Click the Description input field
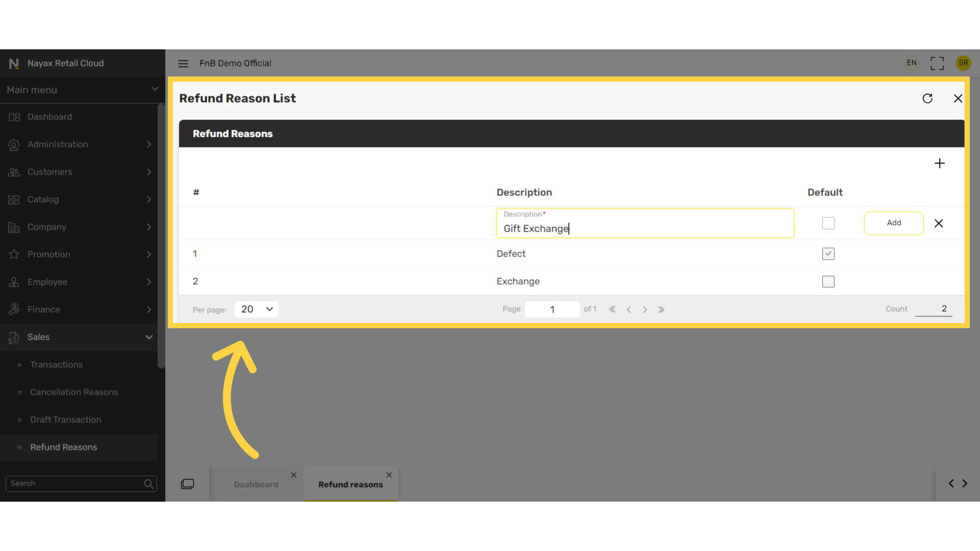980x551 pixels. pos(645,223)
